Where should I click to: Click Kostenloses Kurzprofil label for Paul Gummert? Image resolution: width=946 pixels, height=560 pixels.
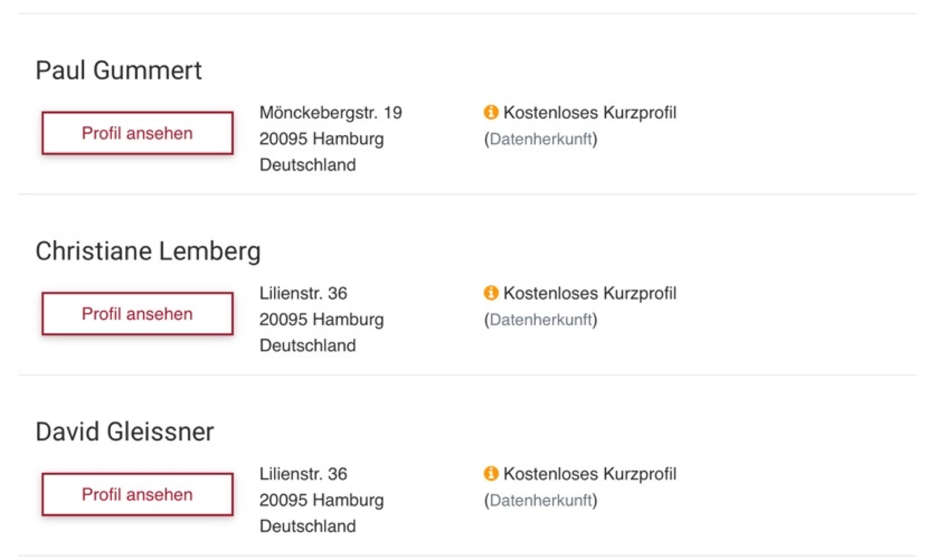[x=589, y=113]
